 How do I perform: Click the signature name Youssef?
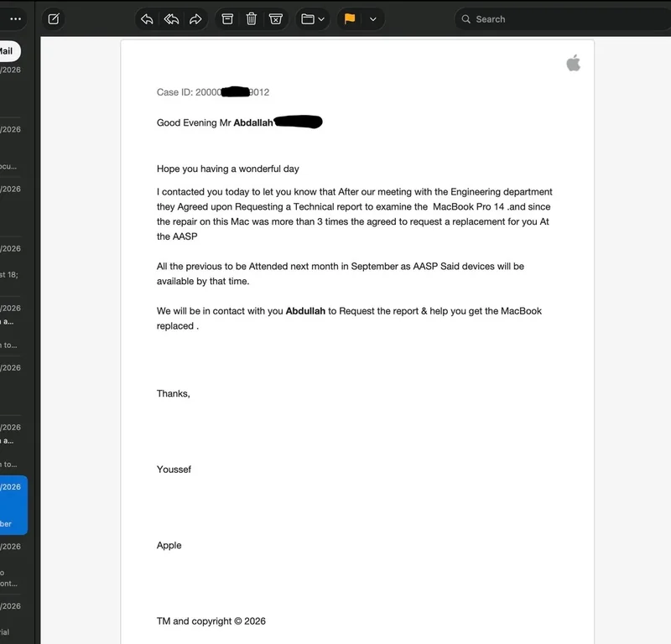click(174, 470)
